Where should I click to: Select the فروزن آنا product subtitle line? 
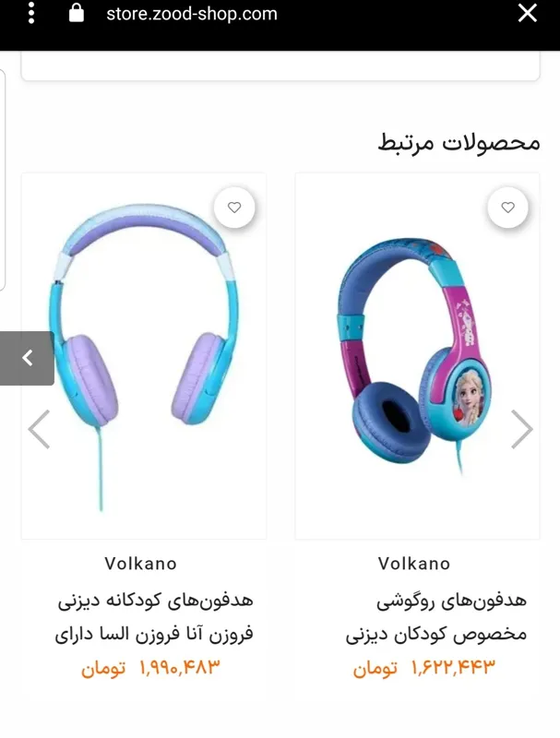coord(154,634)
